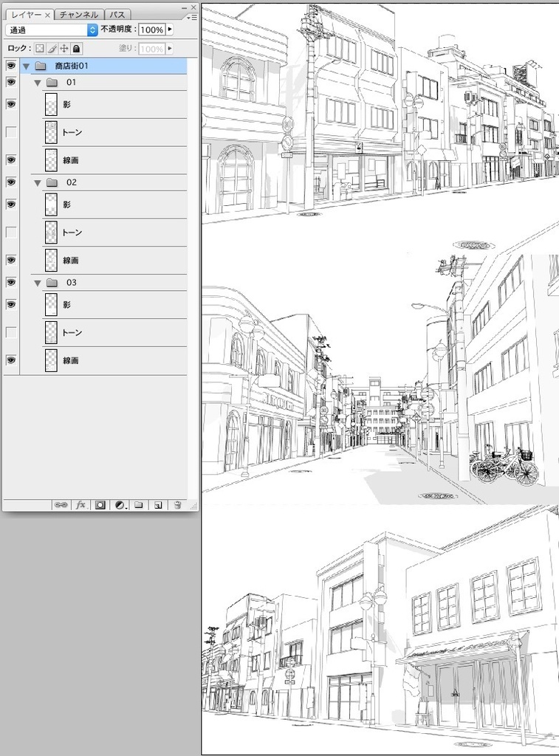Viewport: 559px width, 756px height.
Task: Open the 塗り fill slider arrow
Action: (x=170, y=49)
